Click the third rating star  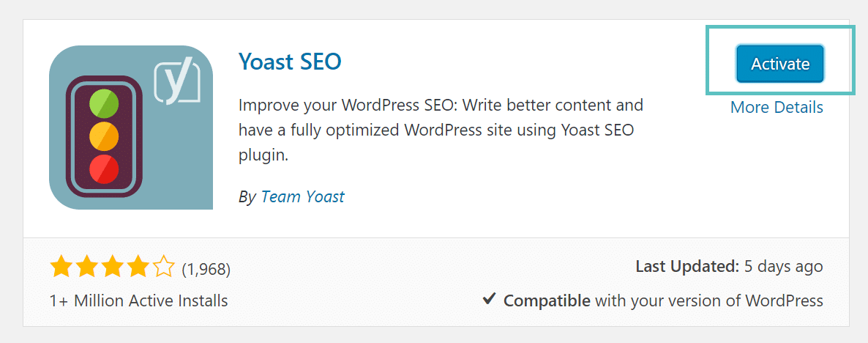tap(113, 268)
